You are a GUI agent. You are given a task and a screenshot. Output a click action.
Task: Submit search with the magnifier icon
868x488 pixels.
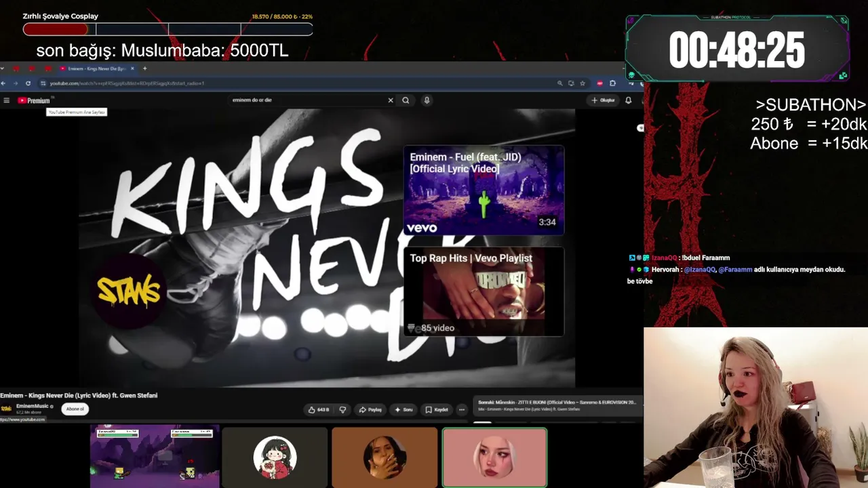click(406, 100)
